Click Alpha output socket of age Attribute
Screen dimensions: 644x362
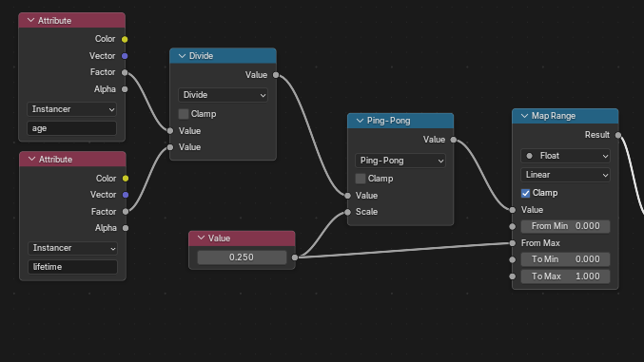(x=125, y=89)
